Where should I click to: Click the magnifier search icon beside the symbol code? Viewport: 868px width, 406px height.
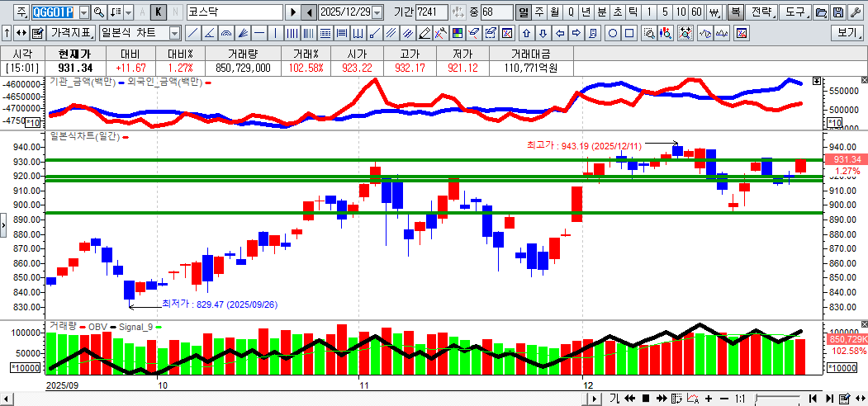tap(98, 12)
